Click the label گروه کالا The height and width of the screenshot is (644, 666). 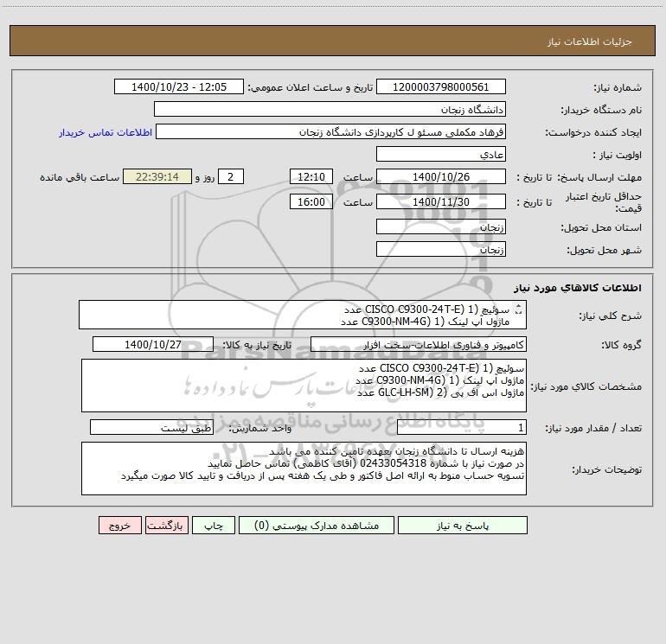[621, 345]
